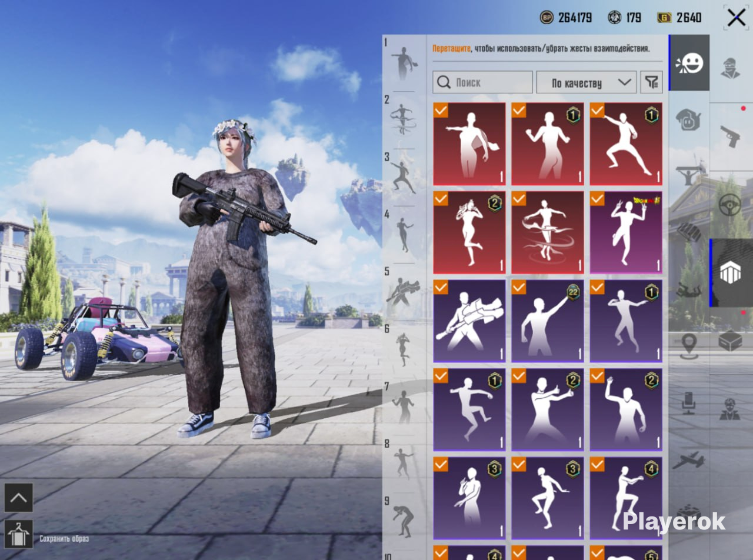Select the red back-flexing level 1 emote
753x560 pixels.
coord(548,144)
